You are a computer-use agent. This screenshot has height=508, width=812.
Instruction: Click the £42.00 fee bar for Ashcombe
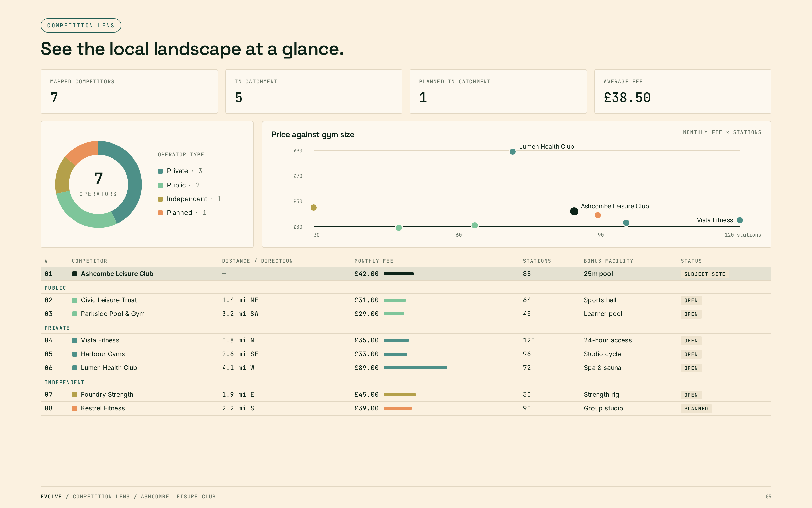399,274
